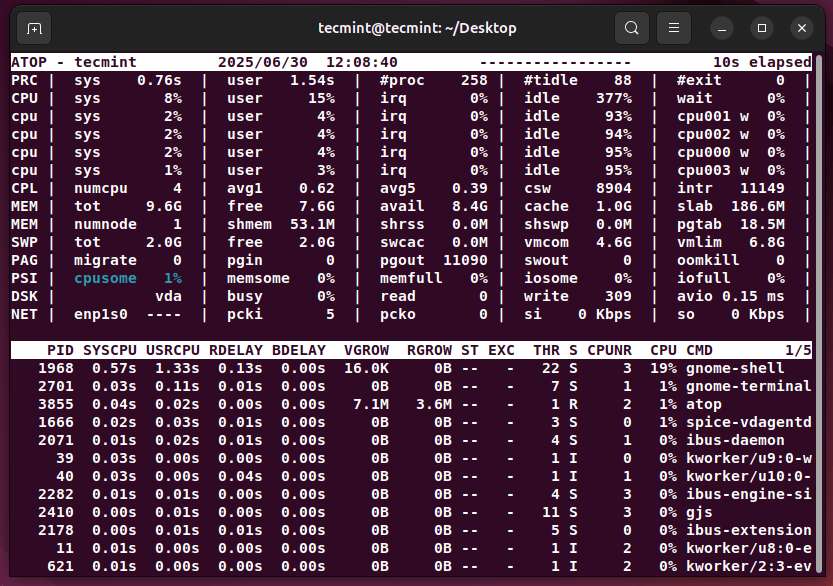Open the hamburger menu

pos(673,28)
